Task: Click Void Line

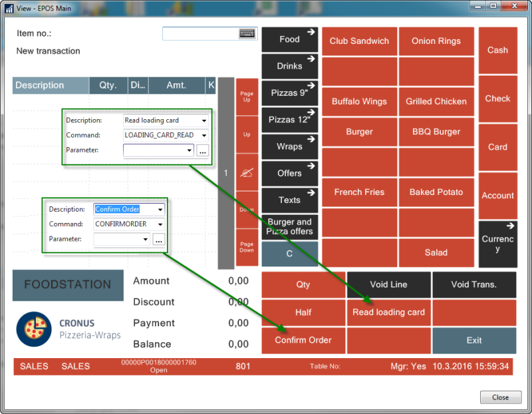Action: [389, 285]
